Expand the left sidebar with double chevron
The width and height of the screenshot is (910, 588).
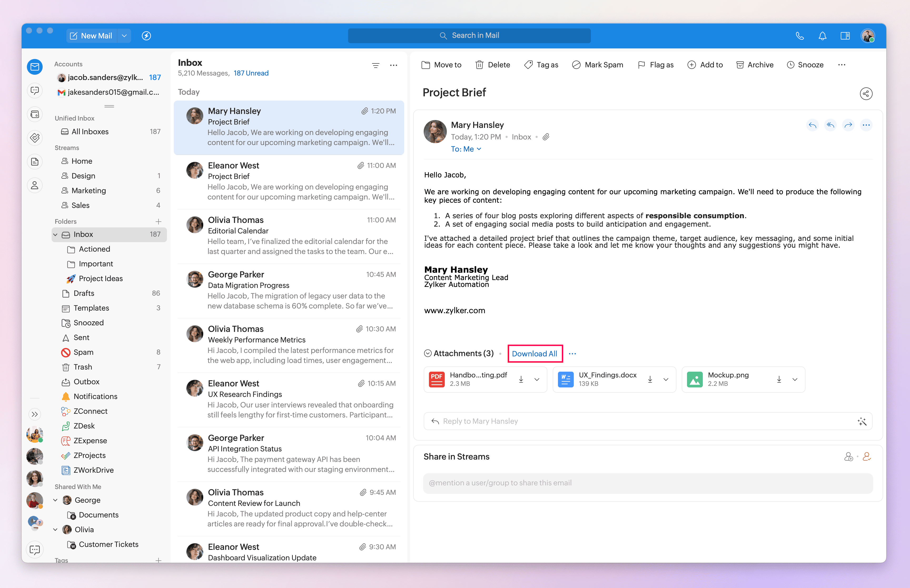tap(35, 414)
